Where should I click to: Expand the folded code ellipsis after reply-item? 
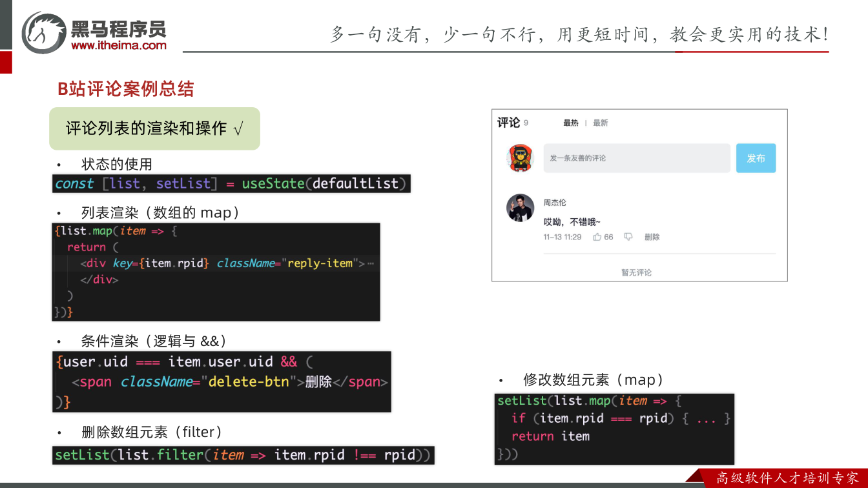click(x=370, y=263)
